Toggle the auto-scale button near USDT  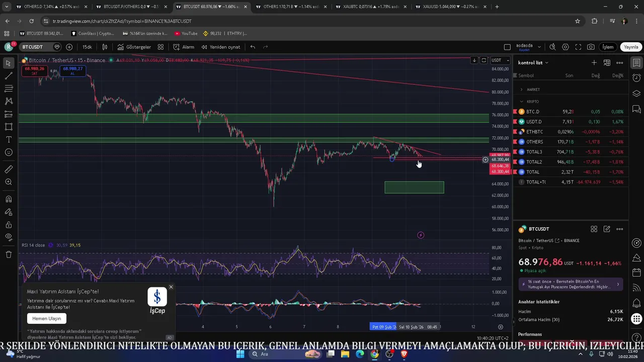click(x=484, y=60)
